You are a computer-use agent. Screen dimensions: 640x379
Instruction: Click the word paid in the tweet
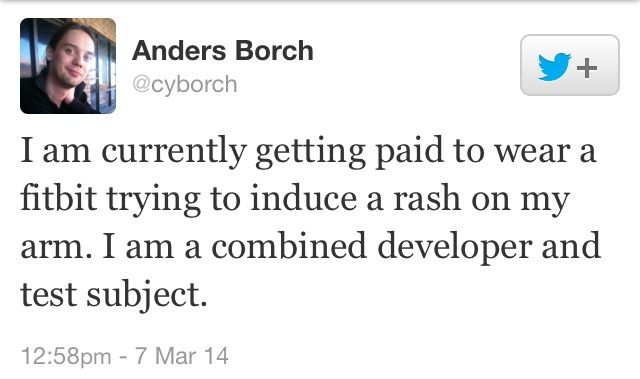(409, 151)
